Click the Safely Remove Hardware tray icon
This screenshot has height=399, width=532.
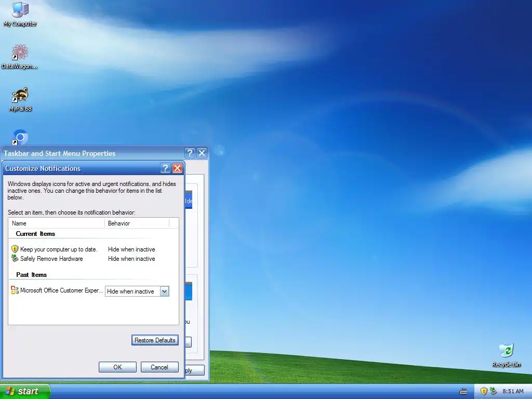(x=494, y=391)
